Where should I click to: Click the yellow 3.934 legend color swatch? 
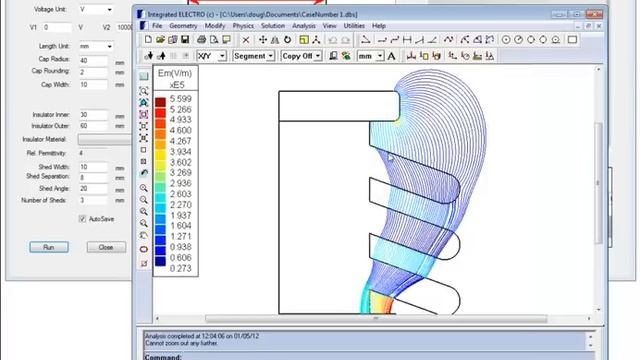(x=160, y=154)
